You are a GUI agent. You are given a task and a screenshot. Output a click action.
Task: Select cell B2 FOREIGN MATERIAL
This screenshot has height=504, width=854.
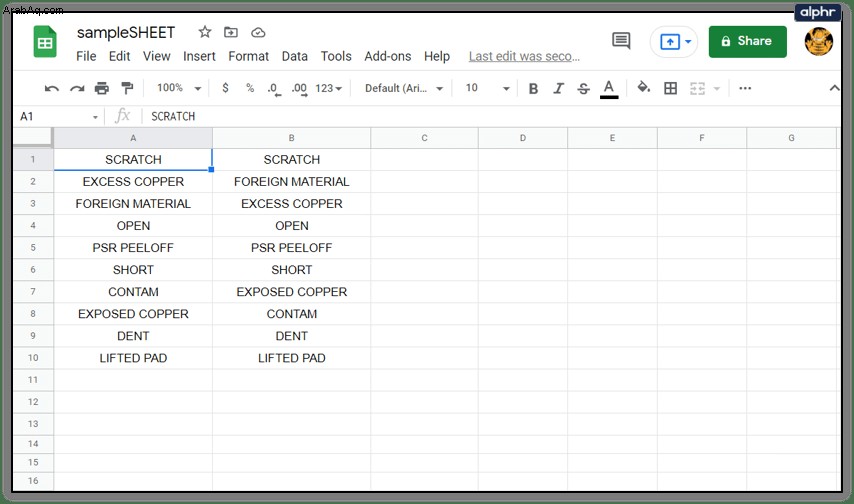point(291,181)
